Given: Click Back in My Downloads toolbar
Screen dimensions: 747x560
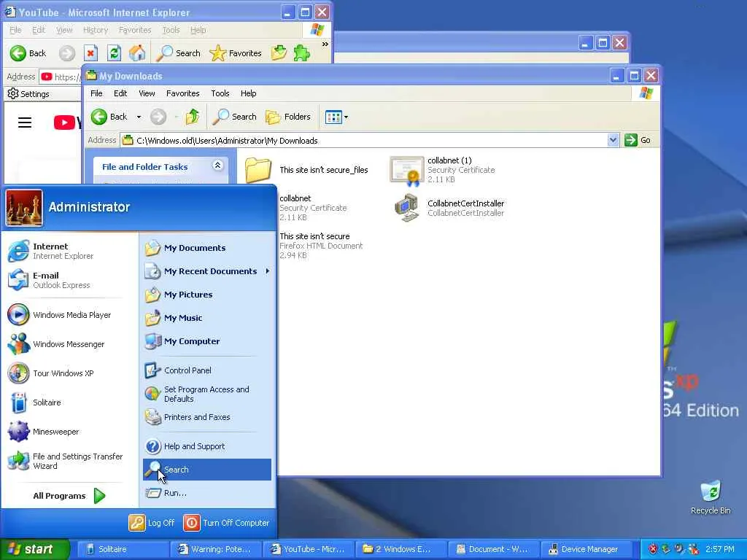Looking at the screenshot, I should pyautogui.click(x=109, y=117).
